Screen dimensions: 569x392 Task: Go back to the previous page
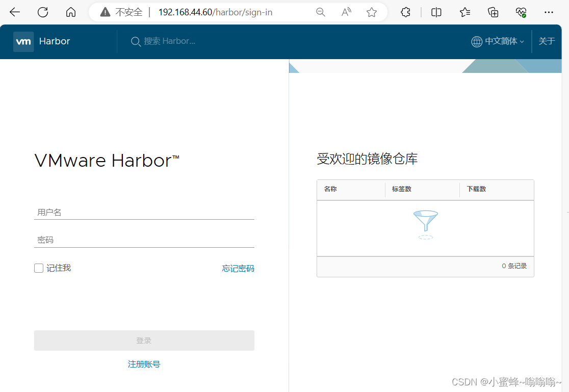click(14, 12)
